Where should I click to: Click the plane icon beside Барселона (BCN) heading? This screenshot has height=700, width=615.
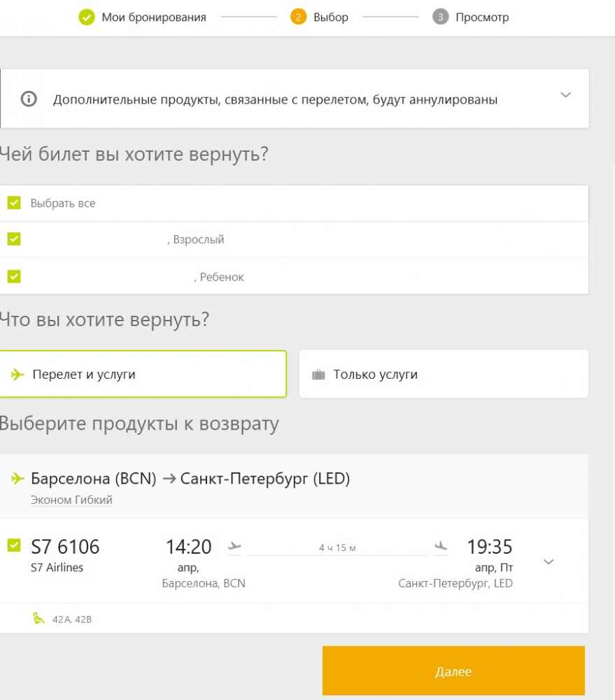[17, 479]
